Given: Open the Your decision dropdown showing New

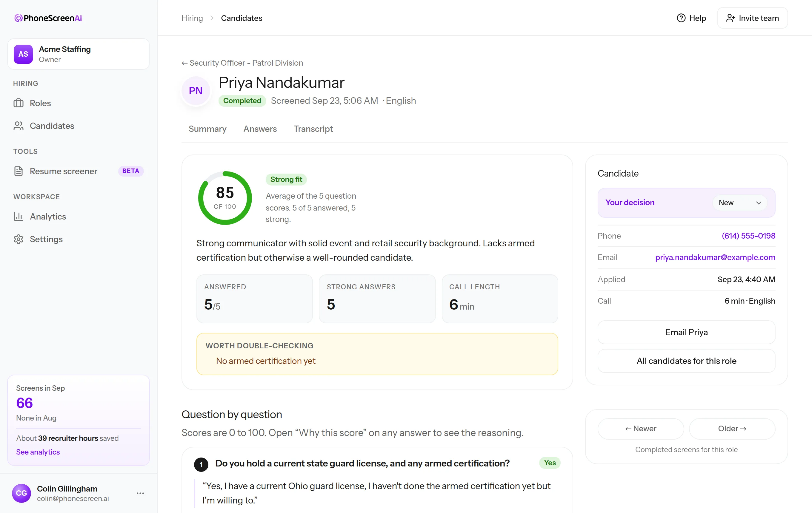Looking at the screenshot, I should [740, 203].
